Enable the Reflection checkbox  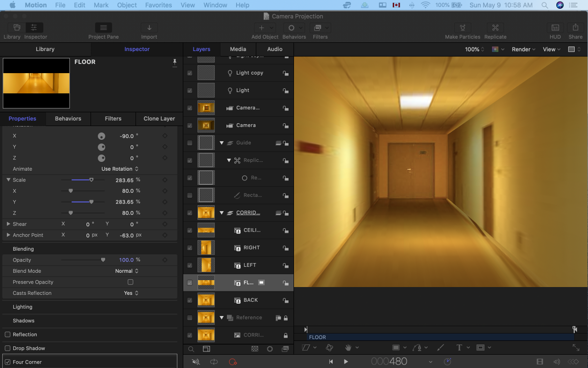[7, 335]
